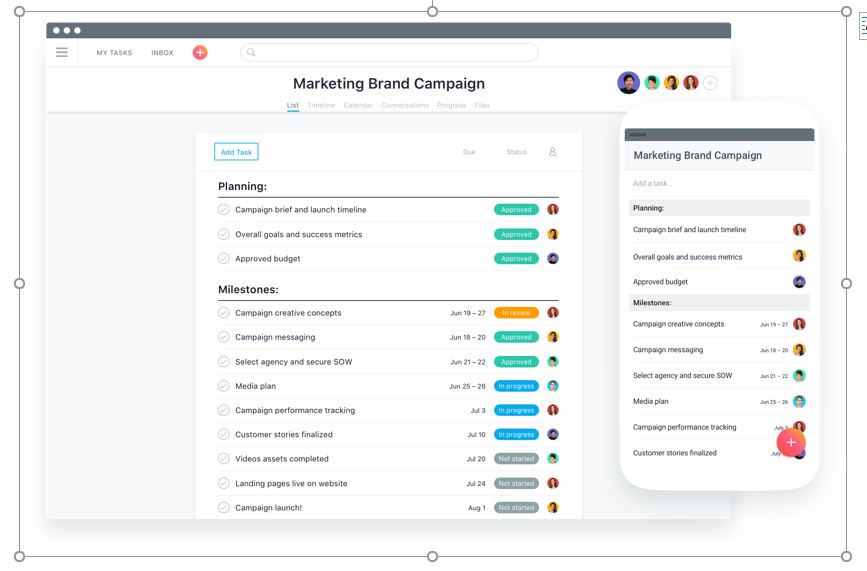Click the add member plus circle icon
The image size is (867, 571).
click(x=710, y=83)
